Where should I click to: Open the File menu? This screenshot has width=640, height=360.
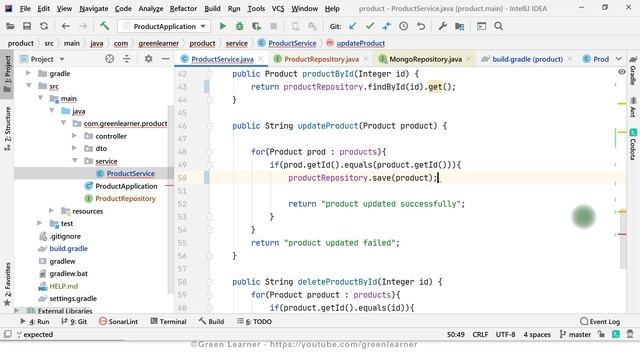click(25, 9)
